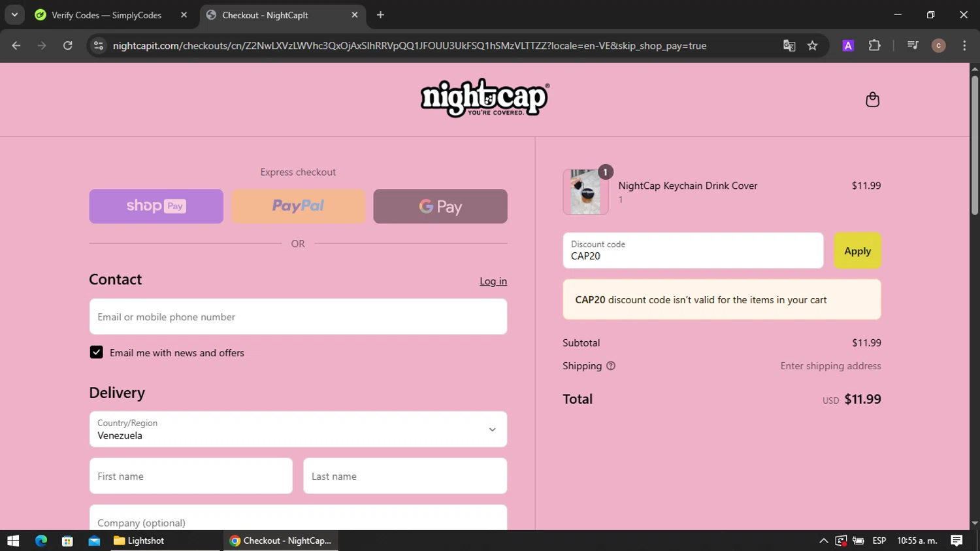
Task: Pay with Google Pay button
Action: pos(440,207)
